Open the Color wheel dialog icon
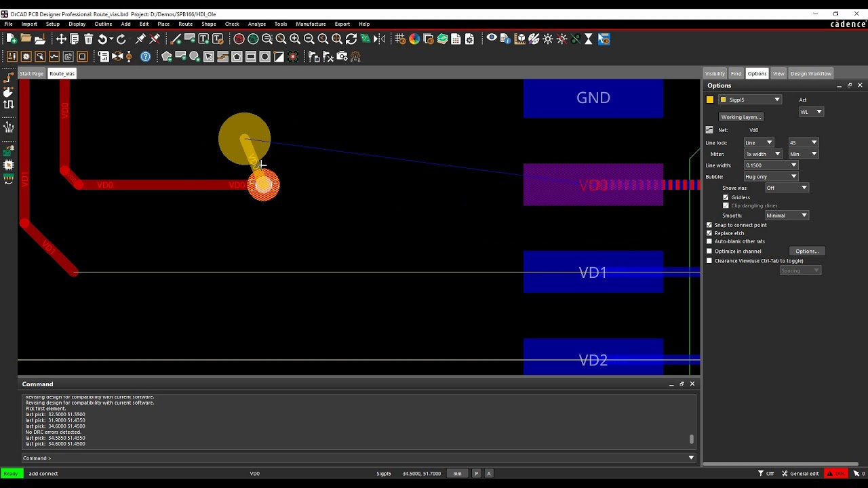The image size is (868, 488). pos(414,39)
